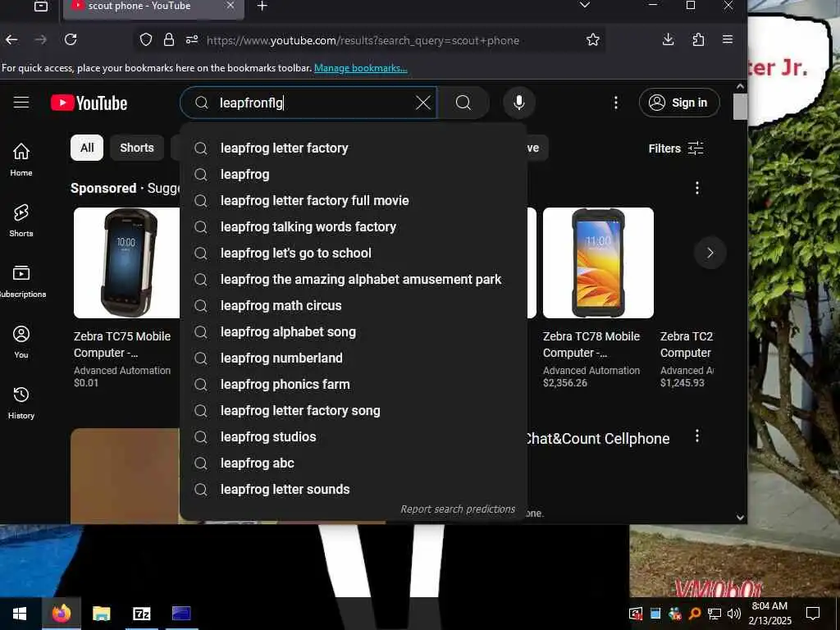This screenshot has width=840, height=630.
Task: Click Sign in button
Action: (x=678, y=103)
